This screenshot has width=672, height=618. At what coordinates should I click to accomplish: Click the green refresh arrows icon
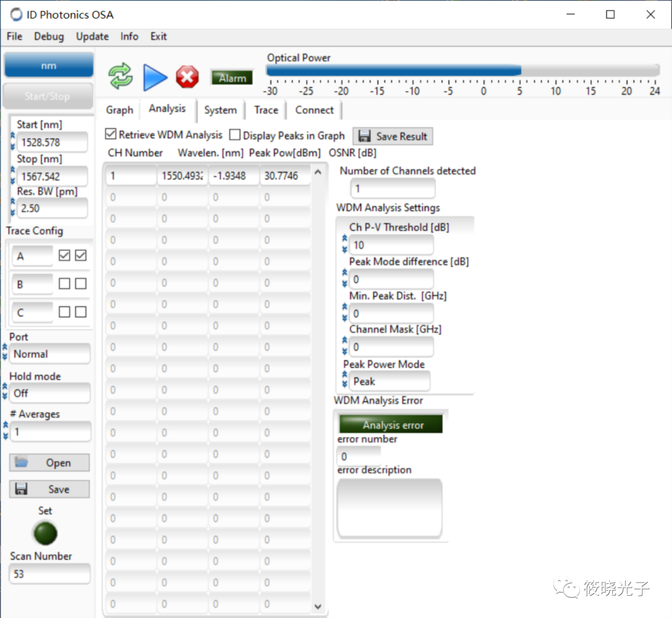click(x=121, y=77)
